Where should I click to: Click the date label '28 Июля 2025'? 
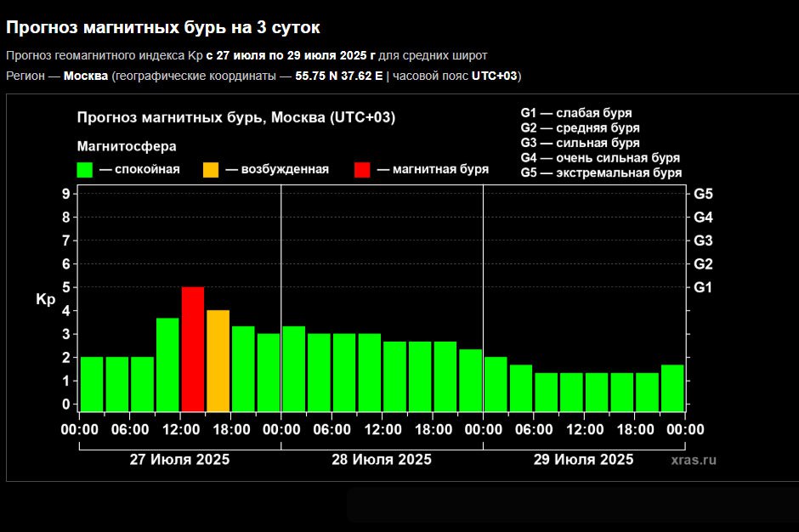pos(382,460)
